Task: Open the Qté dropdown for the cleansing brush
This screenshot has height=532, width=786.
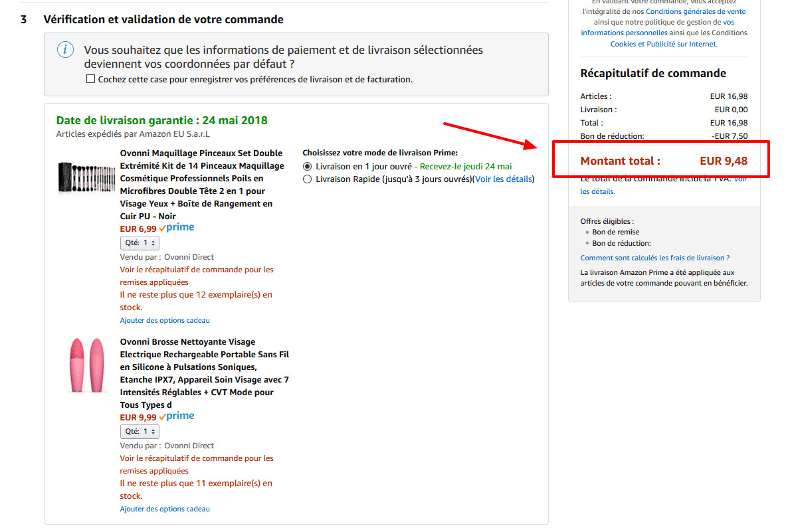Action: 140,431
